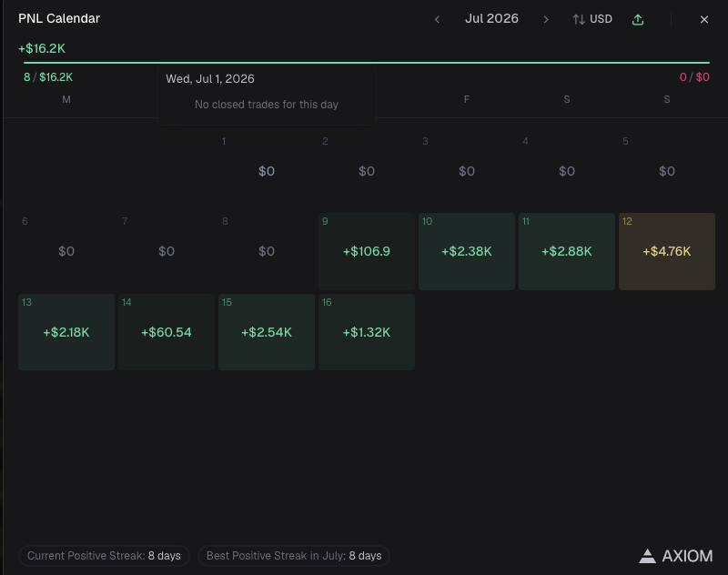Click the July 5 day cell

(x=667, y=171)
